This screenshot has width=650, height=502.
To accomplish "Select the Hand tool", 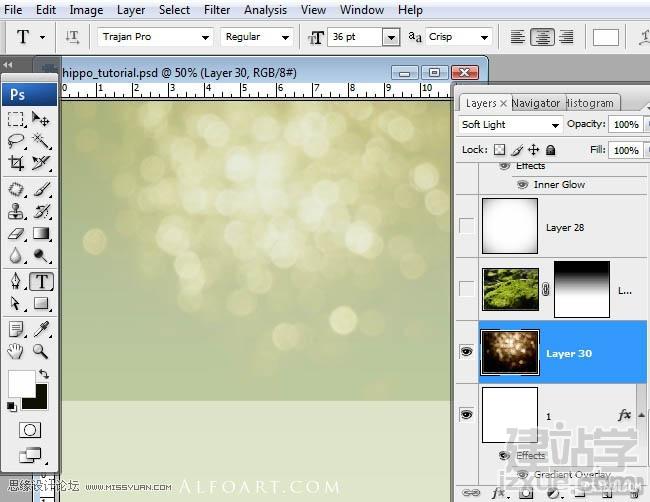I will tap(16, 352).
